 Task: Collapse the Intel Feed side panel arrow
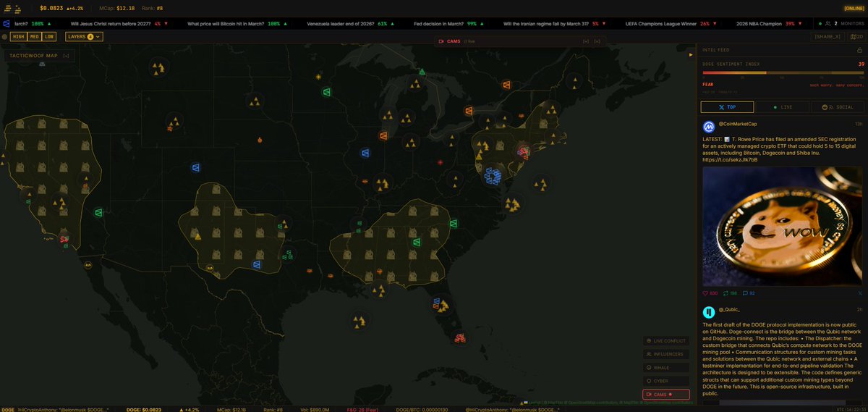[x=690, y=54]
